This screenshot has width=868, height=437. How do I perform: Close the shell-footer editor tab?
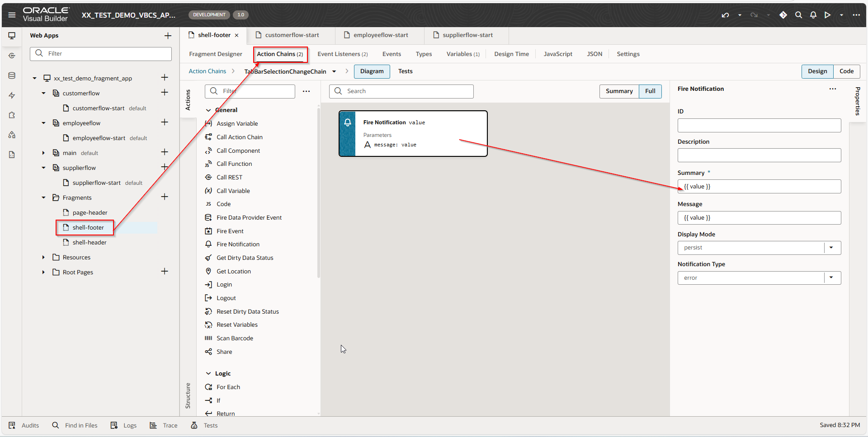coord(236,35)
